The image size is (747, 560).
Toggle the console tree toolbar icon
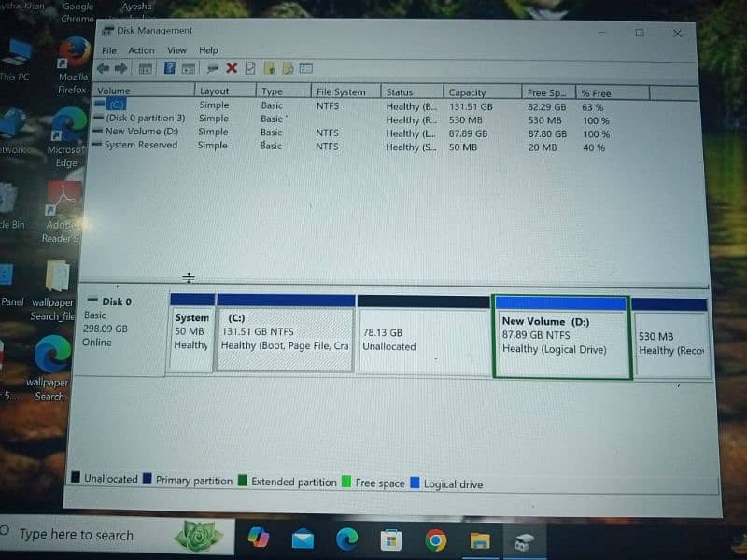pyautogui.click(x=145, y=69)
